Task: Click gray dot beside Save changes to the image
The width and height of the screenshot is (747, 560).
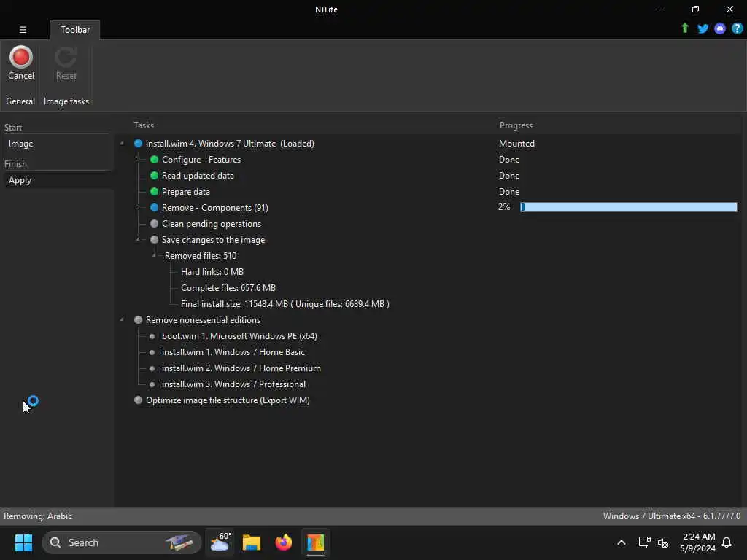Action: point(154,239)
